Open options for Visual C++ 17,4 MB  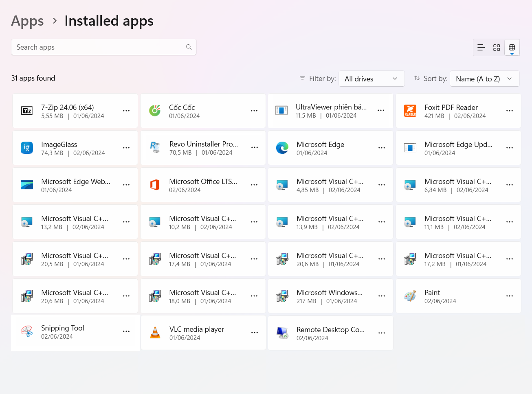254,259
